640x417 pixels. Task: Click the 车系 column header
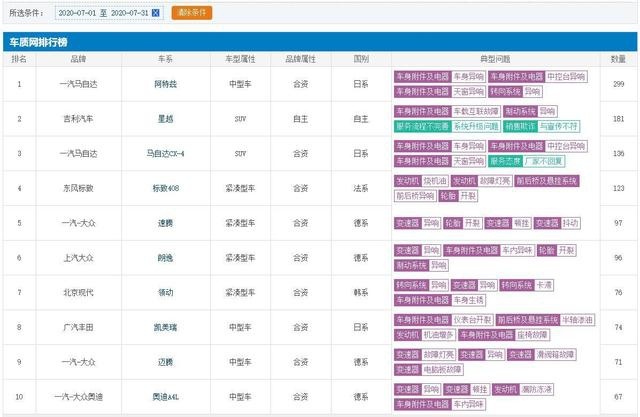[x=165, y=59]
